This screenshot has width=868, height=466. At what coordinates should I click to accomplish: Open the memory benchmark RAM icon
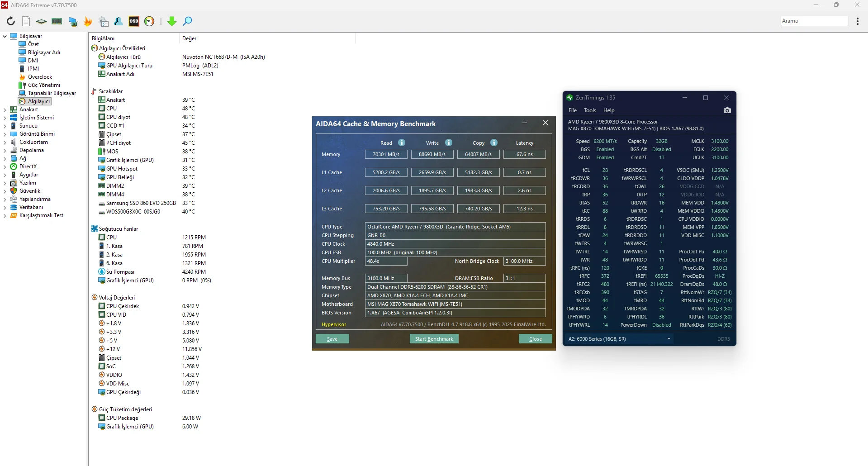57,21
